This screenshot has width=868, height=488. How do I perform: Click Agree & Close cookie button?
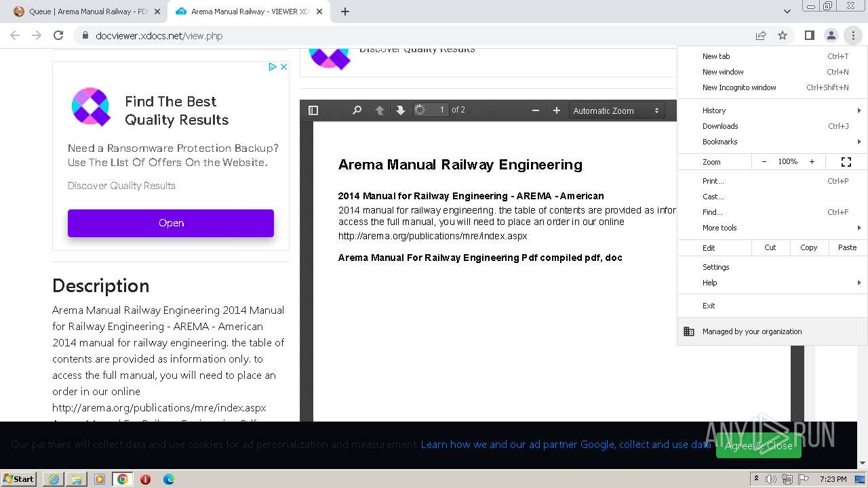[758, 445]
